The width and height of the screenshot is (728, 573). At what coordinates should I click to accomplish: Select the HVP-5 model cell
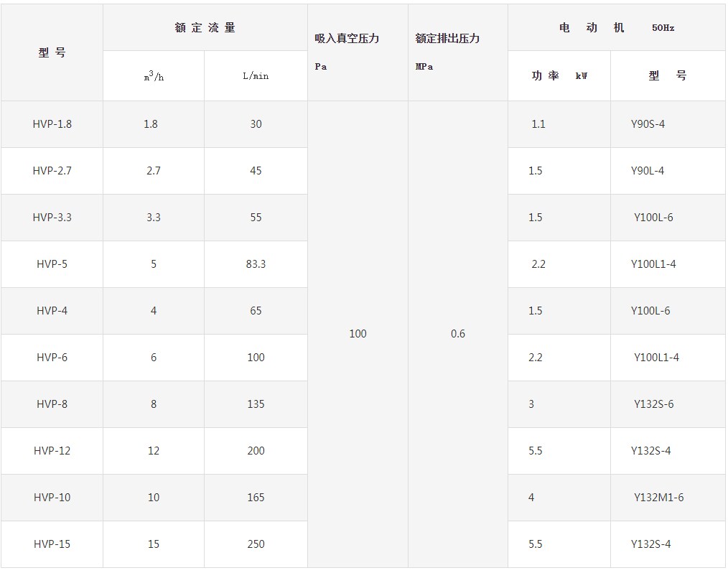(52, 264)
